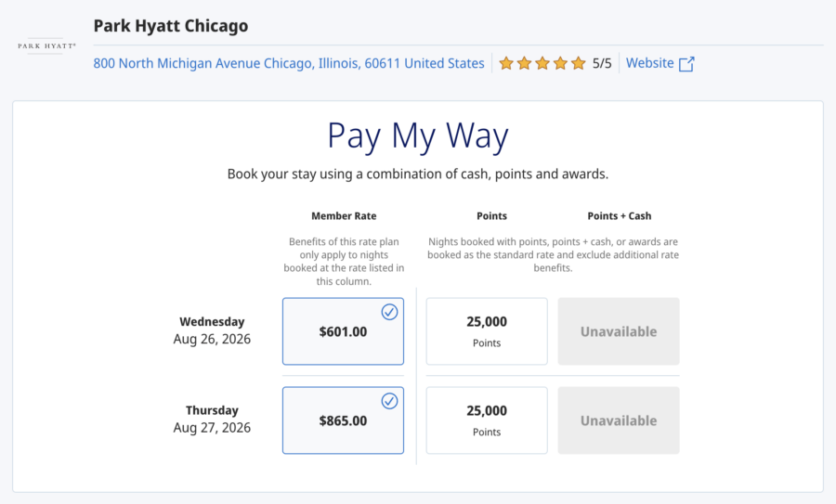Click the Thursday Aug 27, 2026 label

click(212, 419)
